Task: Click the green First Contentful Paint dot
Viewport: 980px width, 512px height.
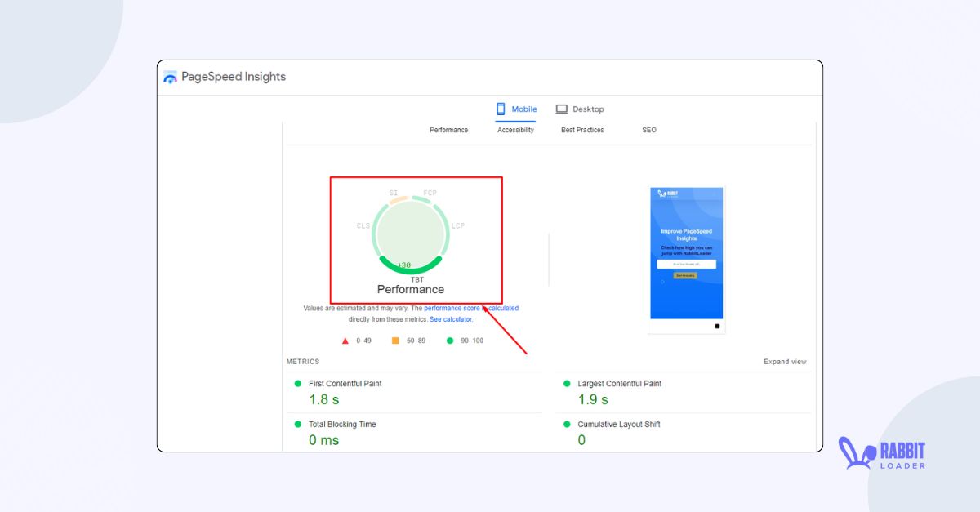Action: click(298, 383)
